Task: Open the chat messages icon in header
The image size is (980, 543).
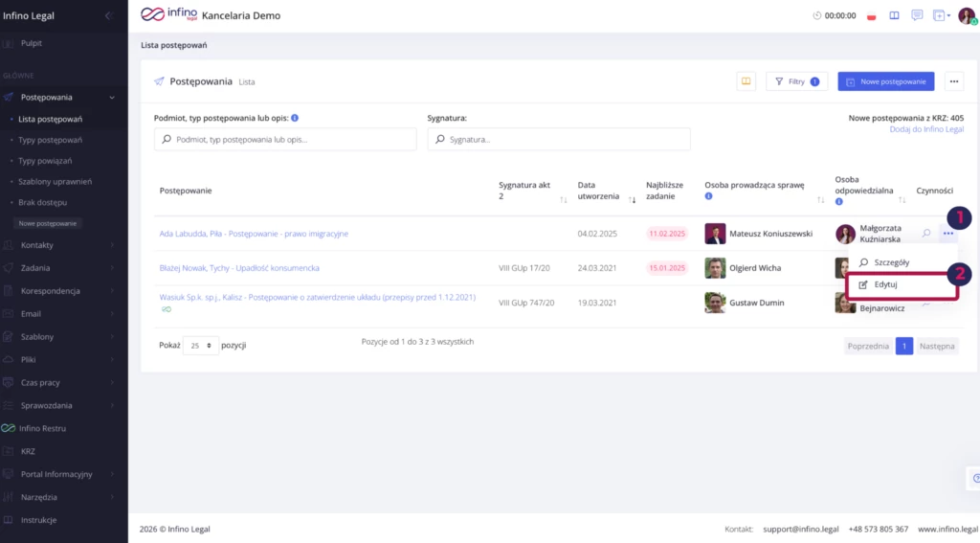Action: 917,15
